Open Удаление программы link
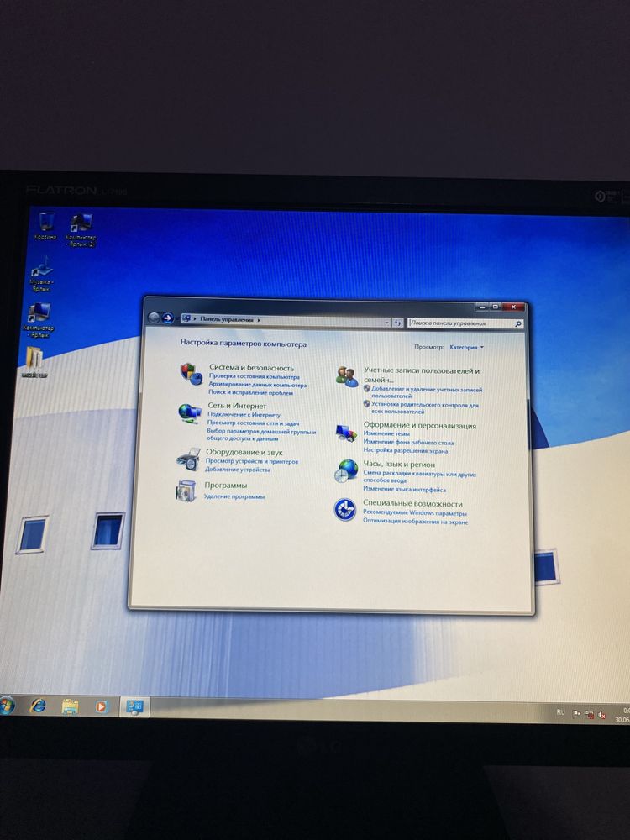630x840 pixels. pyautogui.click(x=234, y=496)
